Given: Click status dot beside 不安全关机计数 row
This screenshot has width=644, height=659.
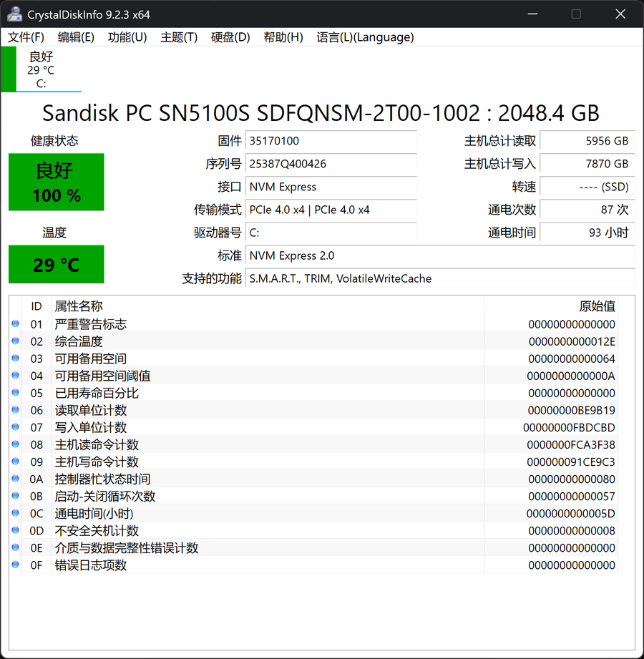Looking at the screenshot, I should (16, 530).
